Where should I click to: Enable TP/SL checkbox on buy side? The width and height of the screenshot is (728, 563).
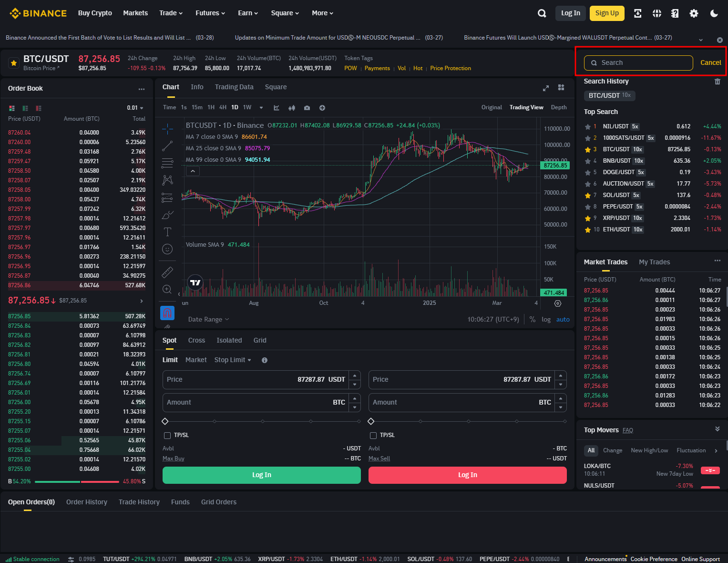(x=167, y=435)
